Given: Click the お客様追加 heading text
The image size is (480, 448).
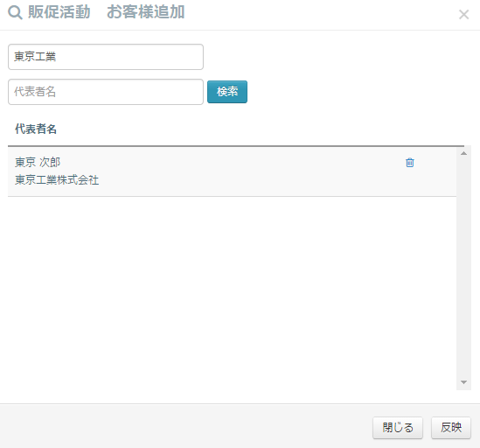Looking at the screenshot, I should click(x=146, y=12).
